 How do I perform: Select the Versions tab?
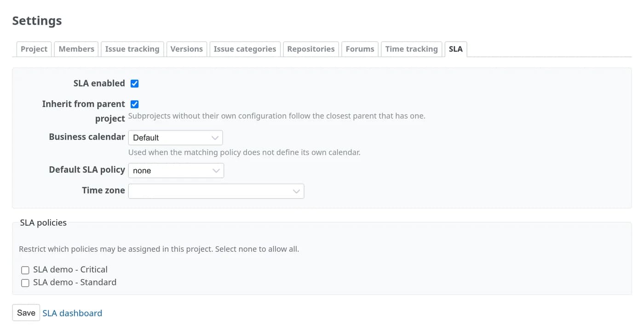coord(186,49)
